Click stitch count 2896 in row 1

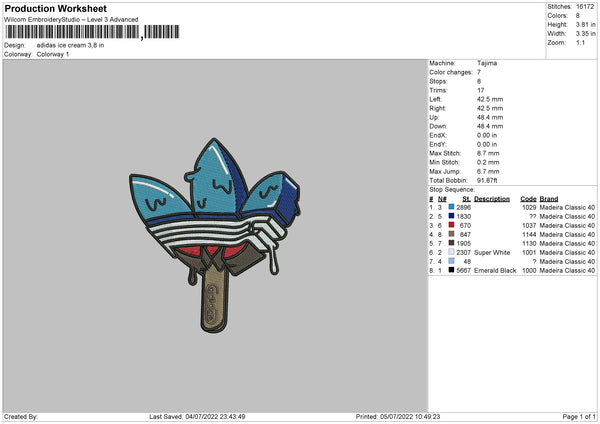point(463,207)
